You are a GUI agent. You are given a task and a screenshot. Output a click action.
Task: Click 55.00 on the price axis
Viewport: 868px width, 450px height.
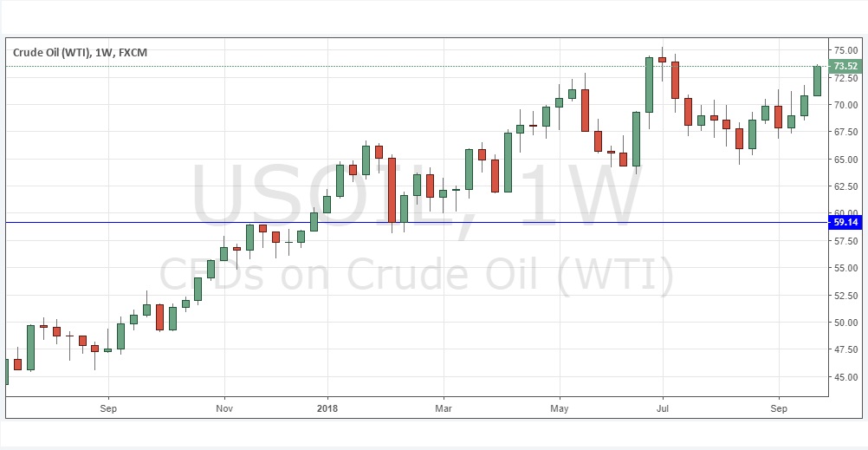tap(845, 268)
